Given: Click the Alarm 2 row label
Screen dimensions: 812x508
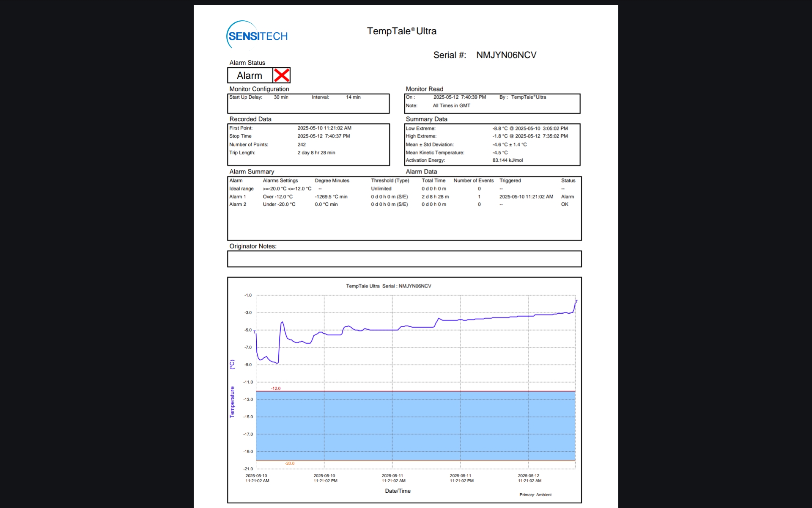Looking at the screenshot, I should (238, 204).
